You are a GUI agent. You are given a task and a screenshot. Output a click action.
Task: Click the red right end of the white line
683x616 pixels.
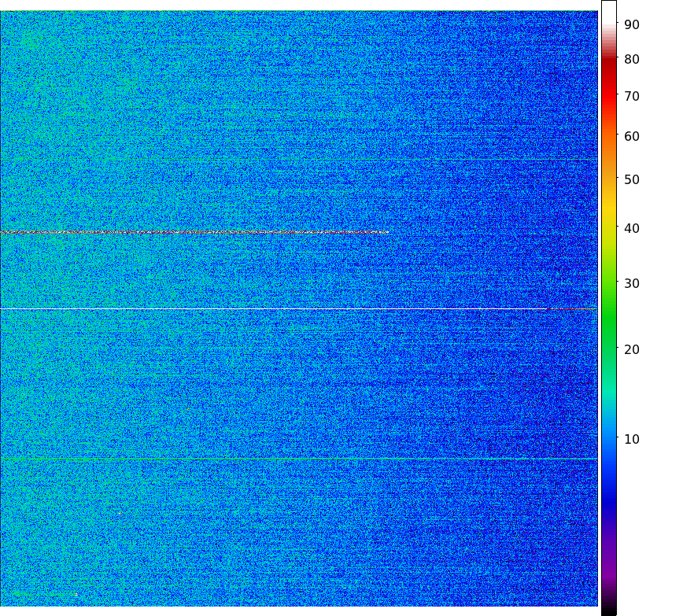(578, 309)
